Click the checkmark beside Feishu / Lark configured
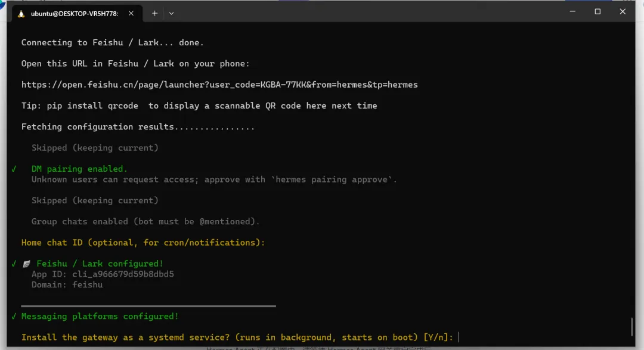644x350 pixels. (14, 264)
